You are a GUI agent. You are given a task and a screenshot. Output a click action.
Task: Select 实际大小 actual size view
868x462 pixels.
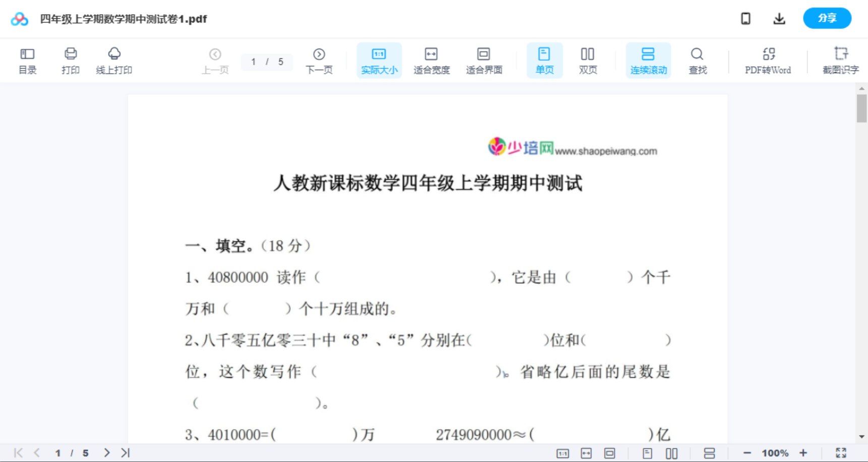point(379,60)
